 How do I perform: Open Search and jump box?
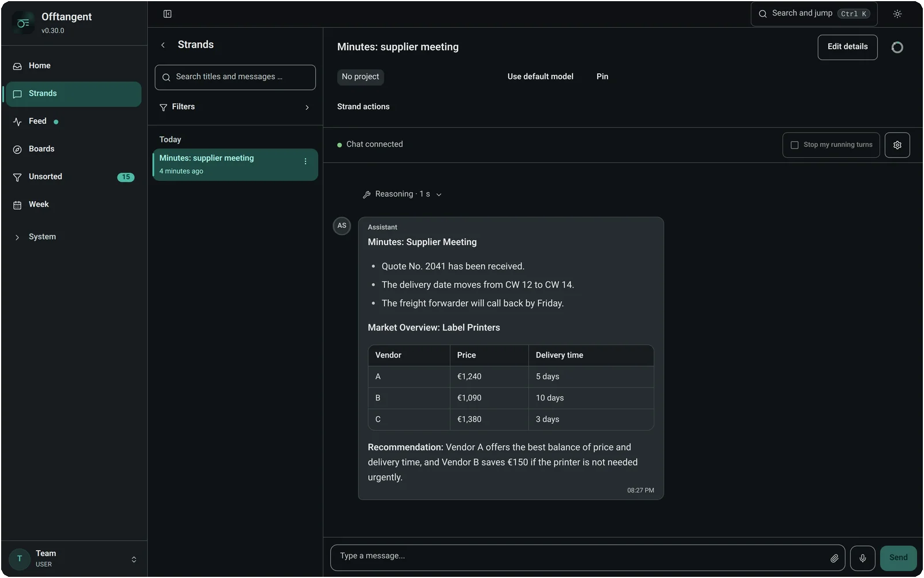point(814,14)
